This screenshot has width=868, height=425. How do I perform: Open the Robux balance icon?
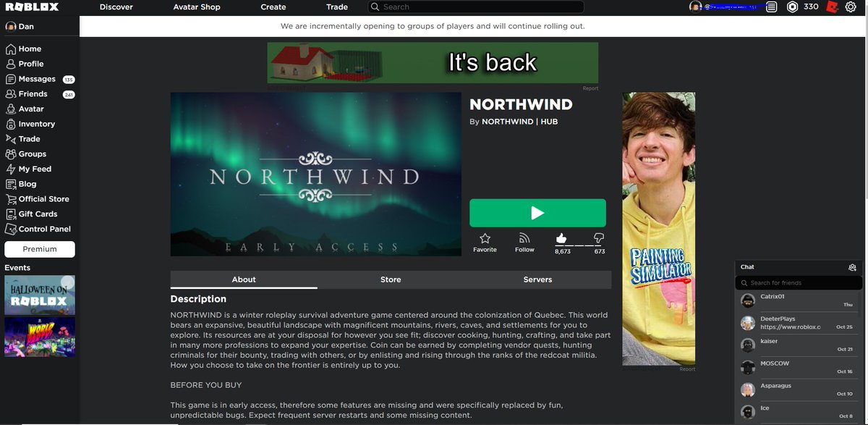tap(793, 7)
